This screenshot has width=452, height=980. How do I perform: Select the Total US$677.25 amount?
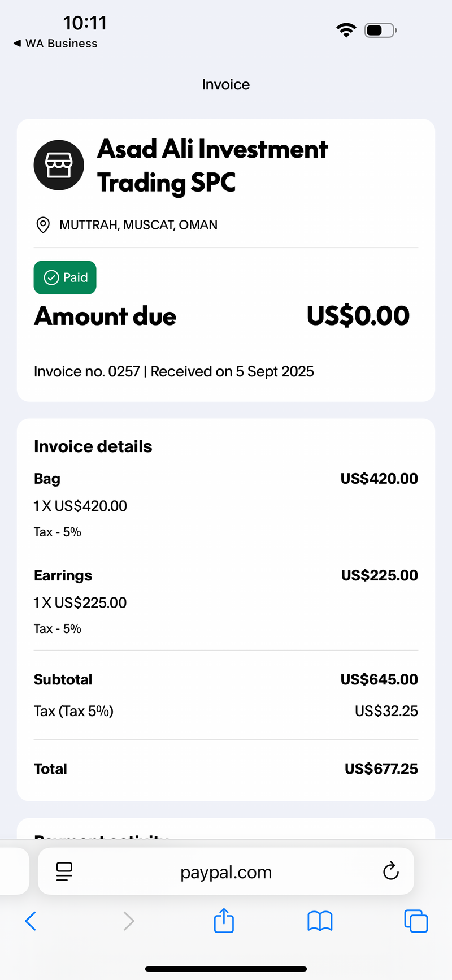tap(381, 769)
